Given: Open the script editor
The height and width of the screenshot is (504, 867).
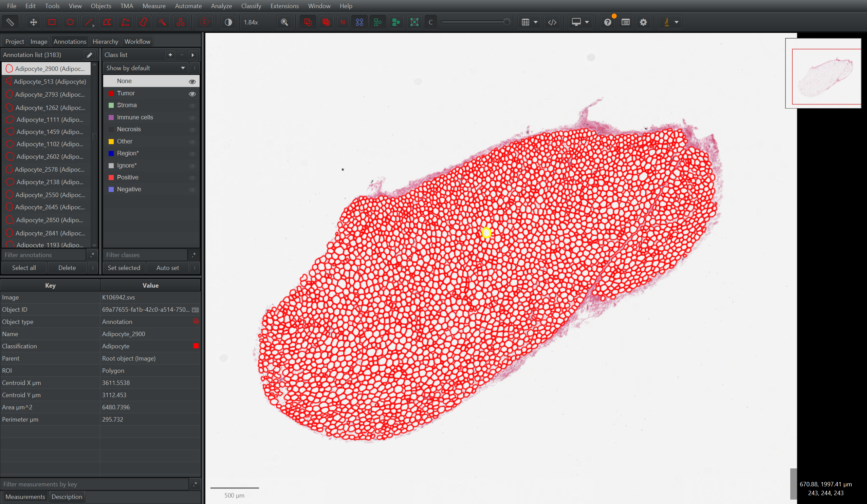Looking at the screenshot, I should point(552,22).
